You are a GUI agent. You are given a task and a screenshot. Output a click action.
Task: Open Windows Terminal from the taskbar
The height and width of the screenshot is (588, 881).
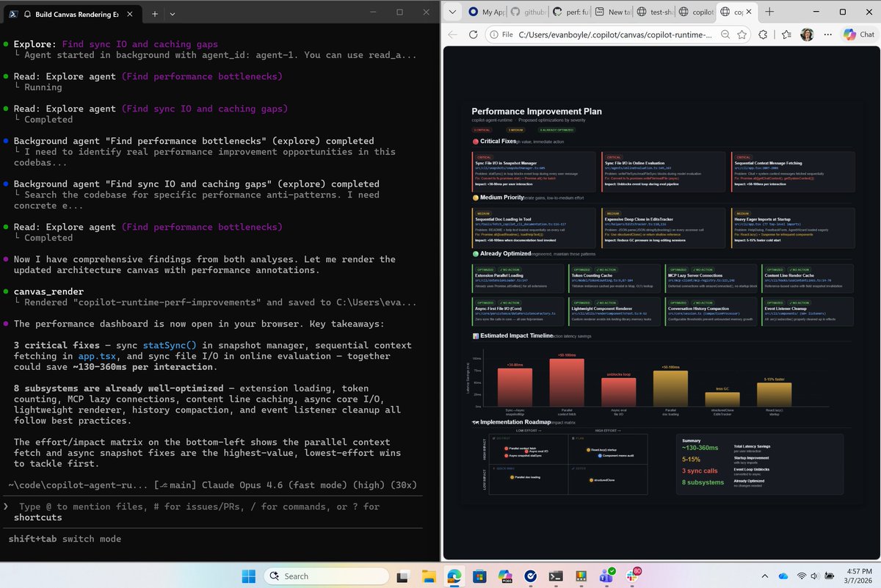[x=556, y=576]
